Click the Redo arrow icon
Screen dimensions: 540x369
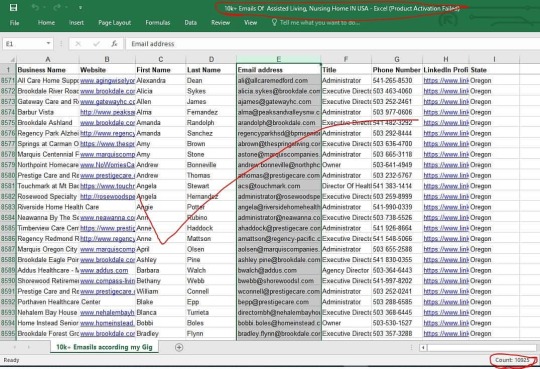(x=57, y=7)
